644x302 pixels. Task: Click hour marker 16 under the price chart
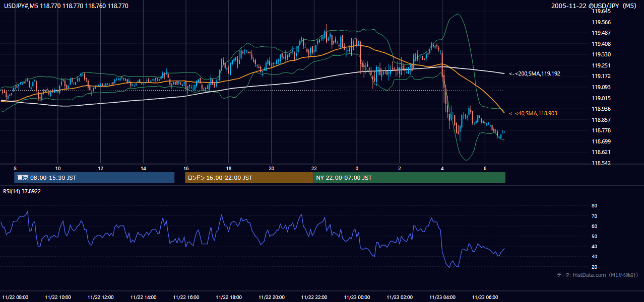[x=186, y=168]
